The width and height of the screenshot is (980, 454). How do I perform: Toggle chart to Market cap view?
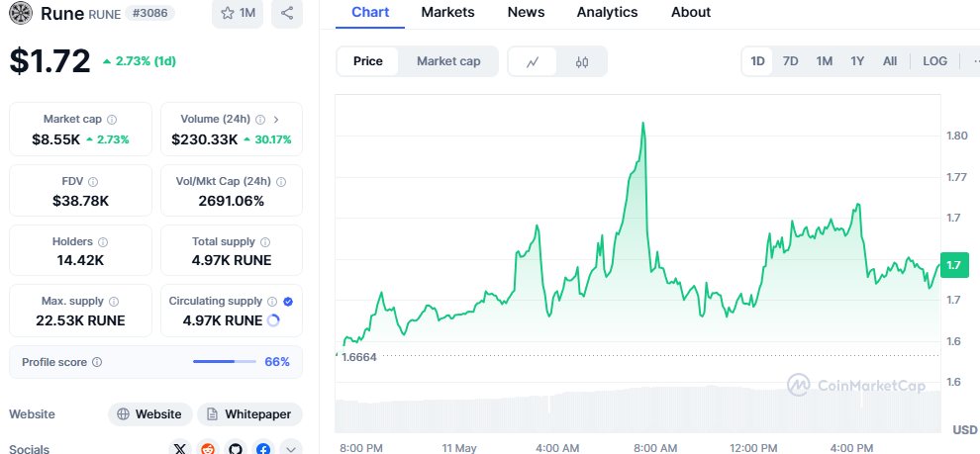click(x=448, y=61)
